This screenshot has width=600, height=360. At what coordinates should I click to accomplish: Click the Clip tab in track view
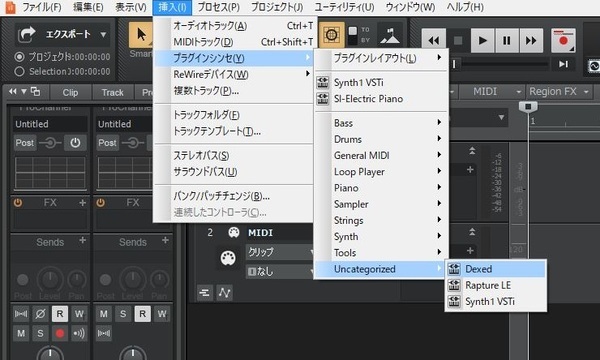(x=70, y=92)
